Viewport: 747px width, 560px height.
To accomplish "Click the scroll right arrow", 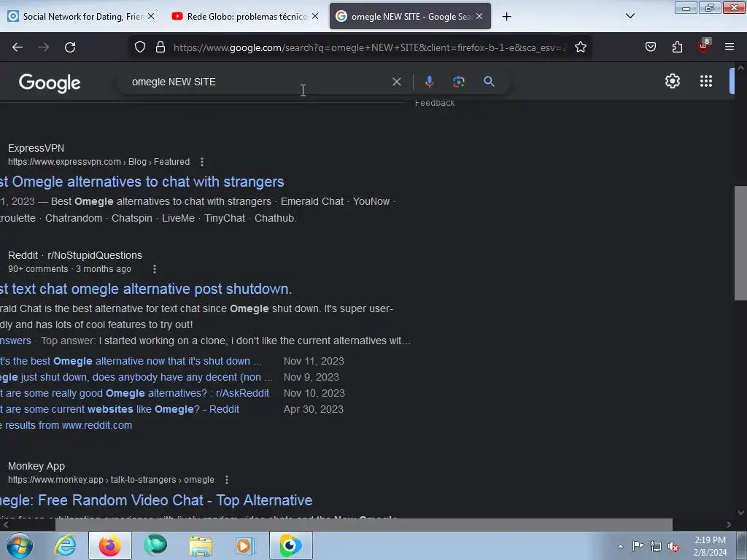I will [729, 525].
